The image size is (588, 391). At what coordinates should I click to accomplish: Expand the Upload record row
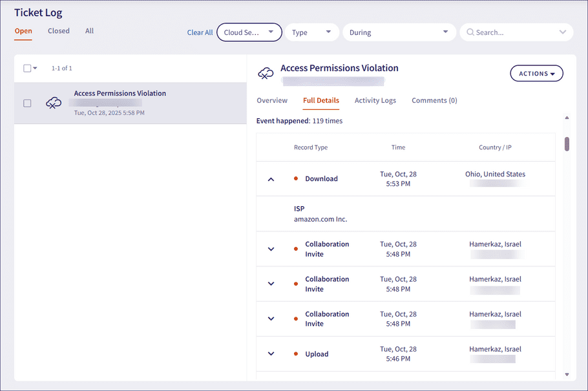pyautogui.click(x=271, y=354)
